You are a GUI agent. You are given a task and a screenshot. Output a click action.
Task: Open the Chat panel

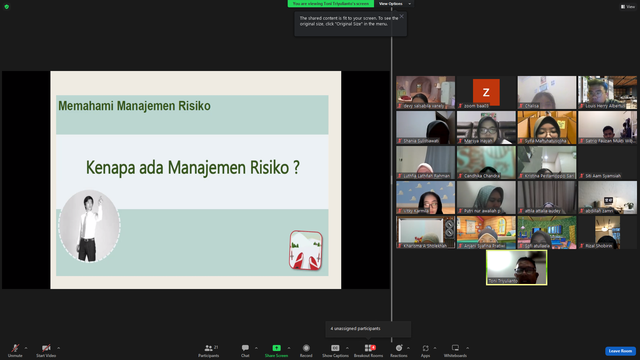[245, 350]
